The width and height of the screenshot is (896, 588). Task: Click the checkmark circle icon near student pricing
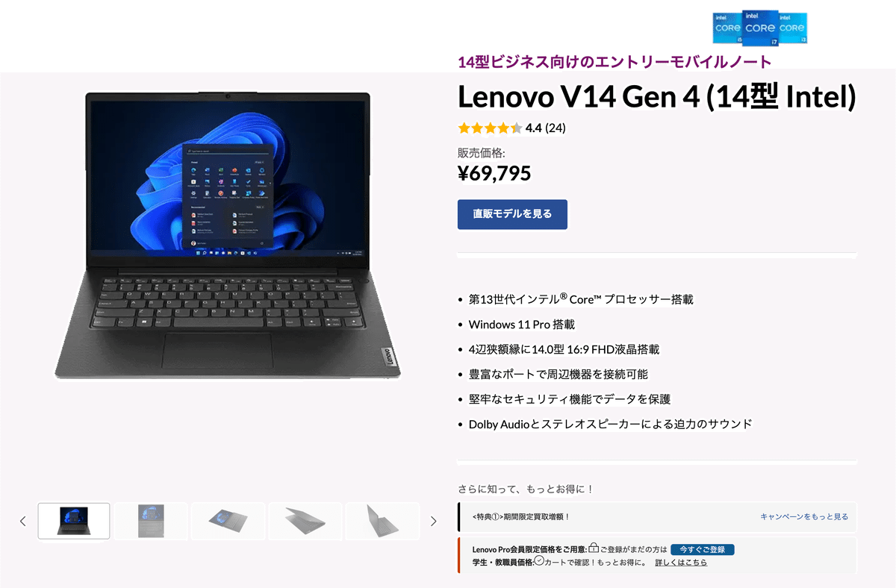[539, 560]
